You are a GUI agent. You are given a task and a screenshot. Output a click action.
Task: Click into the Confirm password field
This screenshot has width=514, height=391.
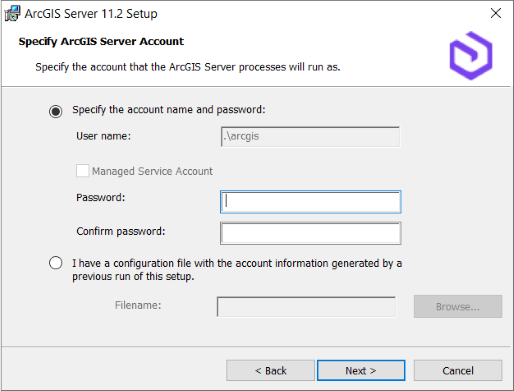pyautogui.click(x=310, y=233)
